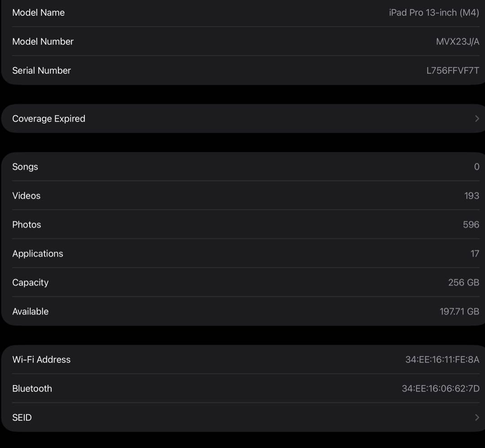This screenshot has height=448, width=485.
Task: Expand the Coverage Expired chevron
Action: (476, 118)
